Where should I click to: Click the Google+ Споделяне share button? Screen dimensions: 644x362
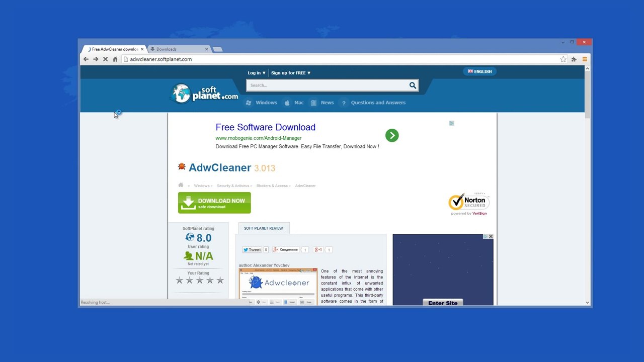[286, 250]
